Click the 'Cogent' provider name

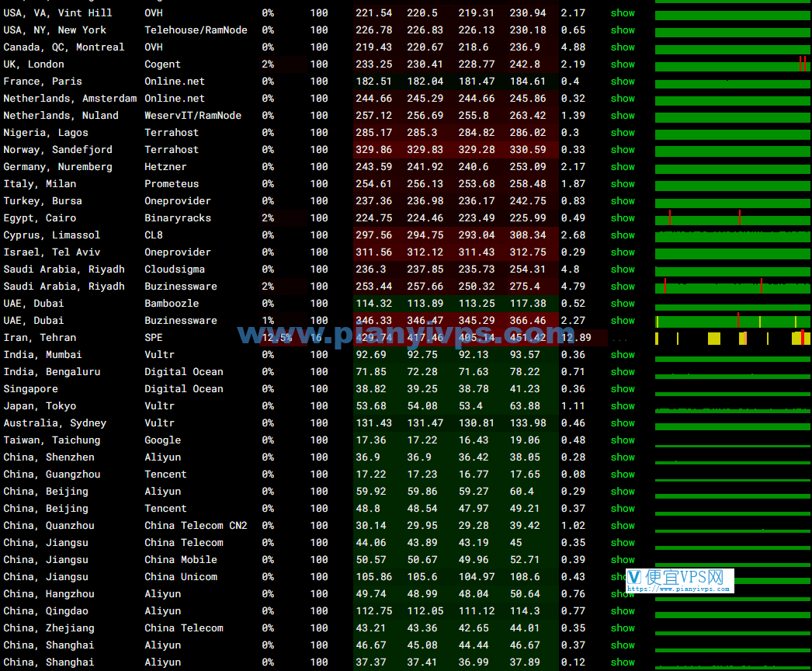click(162, 64)
